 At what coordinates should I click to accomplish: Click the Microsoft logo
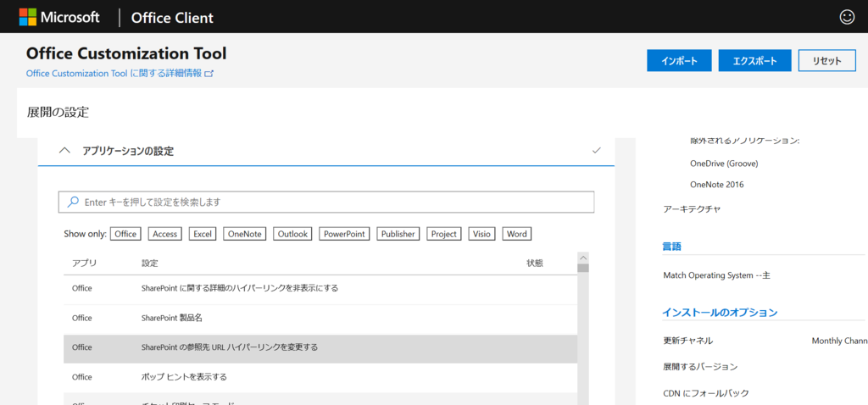58,17
